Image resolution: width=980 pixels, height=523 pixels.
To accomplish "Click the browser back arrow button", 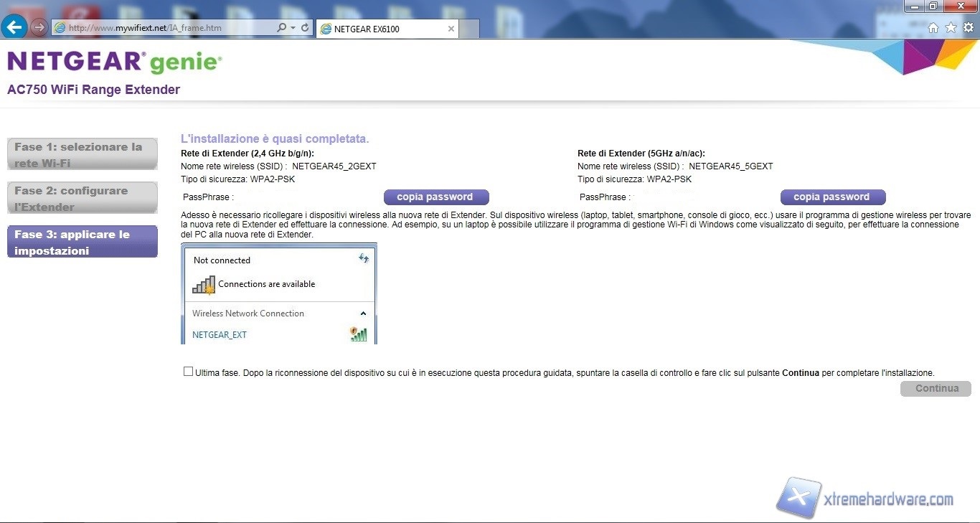I will pyautogui.click(x=14, y=27).
